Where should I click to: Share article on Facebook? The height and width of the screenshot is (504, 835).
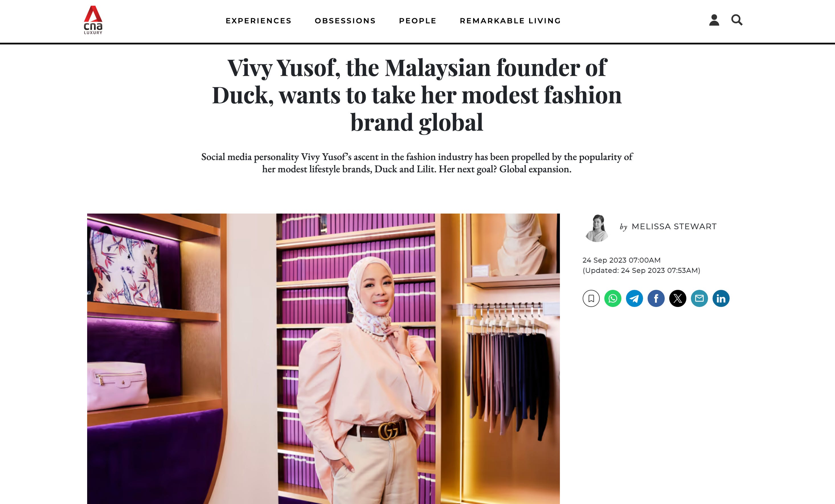pos(656,298)
